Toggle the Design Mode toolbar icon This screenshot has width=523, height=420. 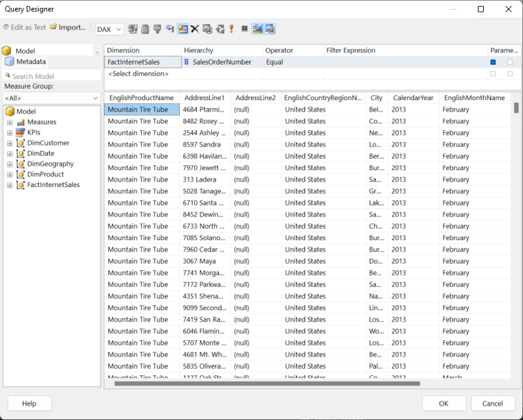[x=258, y=29]
